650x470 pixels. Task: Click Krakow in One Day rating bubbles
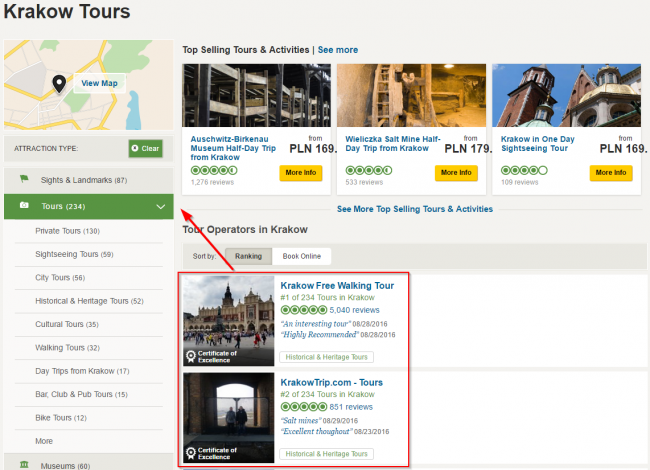[524, 170]
